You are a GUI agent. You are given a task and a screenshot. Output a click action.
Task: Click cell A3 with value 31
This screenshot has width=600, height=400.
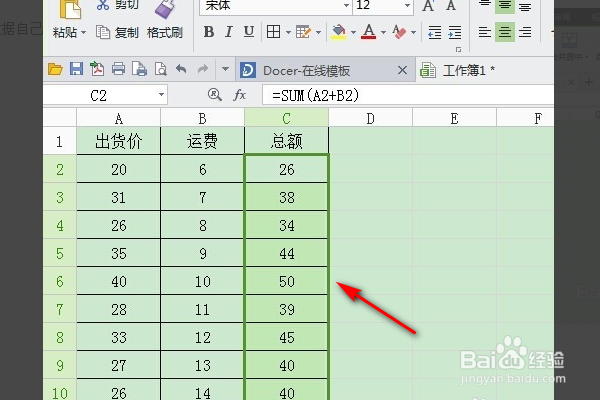[x=119, y=197]
